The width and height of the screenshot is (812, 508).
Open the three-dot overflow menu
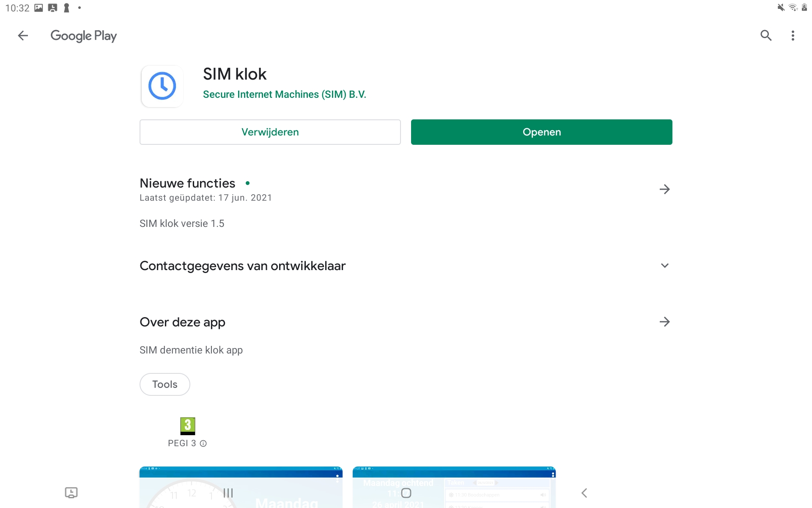click(x=793, y=36)
